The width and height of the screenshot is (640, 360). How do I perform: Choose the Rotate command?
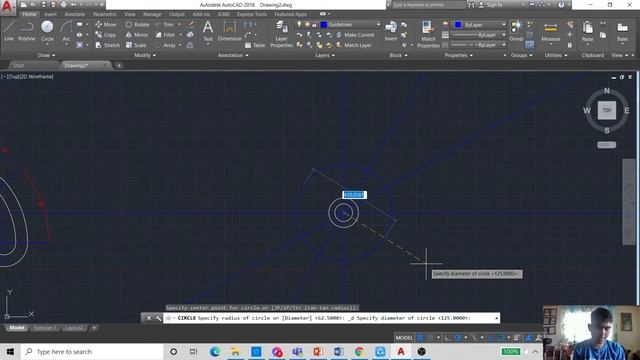coord(137,24)
